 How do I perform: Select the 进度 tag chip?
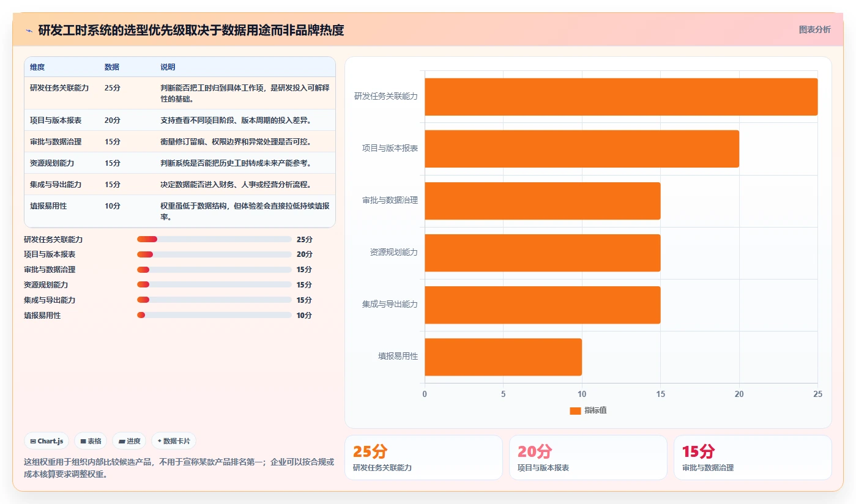[x=129, y=441]
